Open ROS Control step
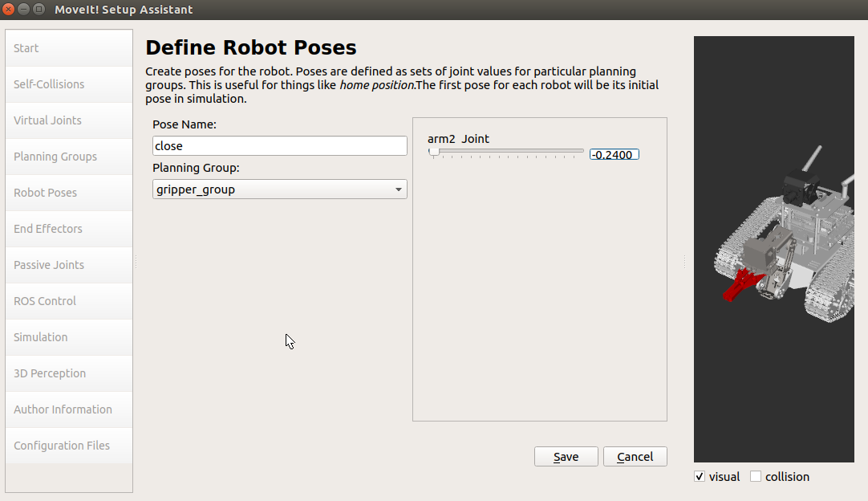The width and height of the screenshot is (868, 501). 69,301
